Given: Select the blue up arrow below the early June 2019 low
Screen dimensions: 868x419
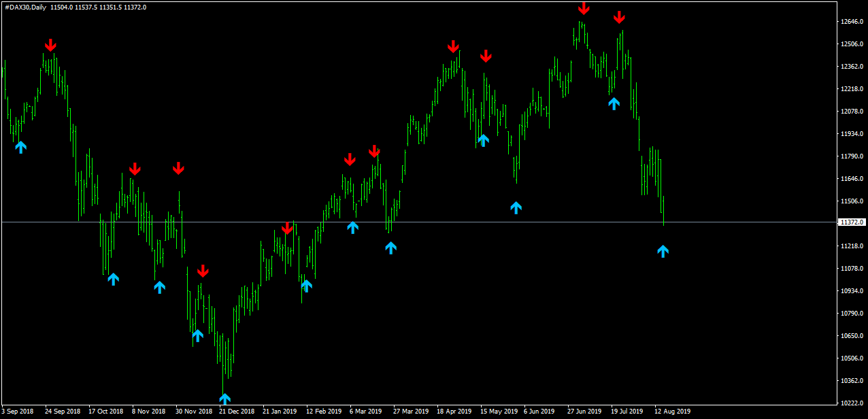Looking at the screenshot, I should [x=516, y=207].
